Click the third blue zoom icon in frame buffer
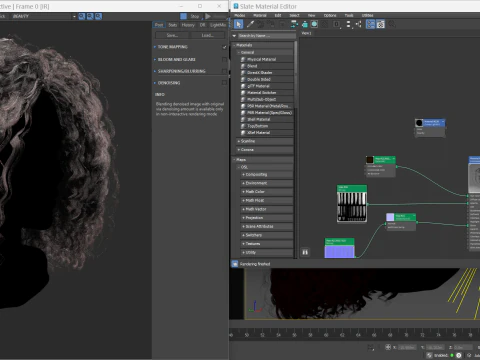 coord(98,16)
